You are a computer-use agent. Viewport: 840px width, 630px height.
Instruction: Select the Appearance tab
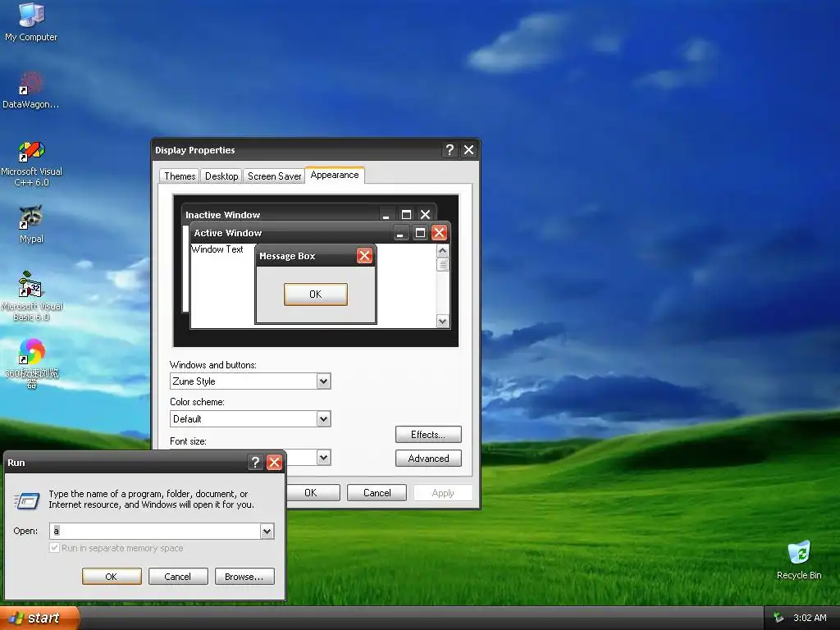(335, 176)
